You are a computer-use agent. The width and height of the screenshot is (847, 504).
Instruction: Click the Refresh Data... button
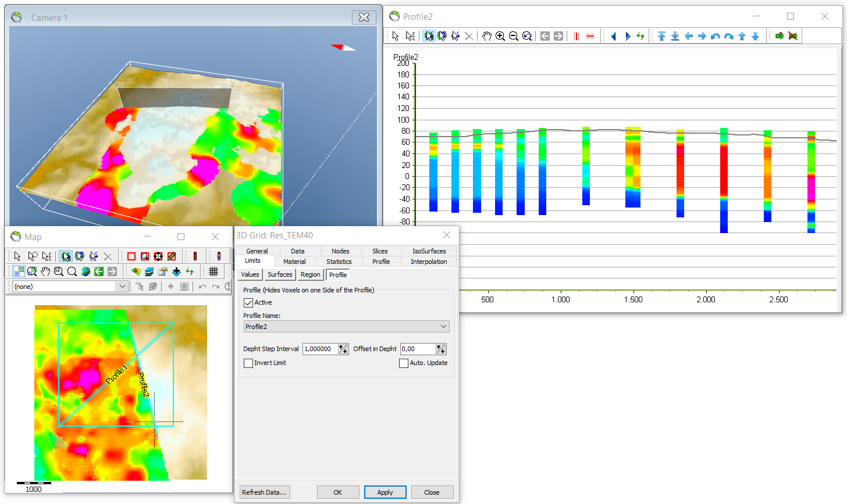[x=264, y=492]
